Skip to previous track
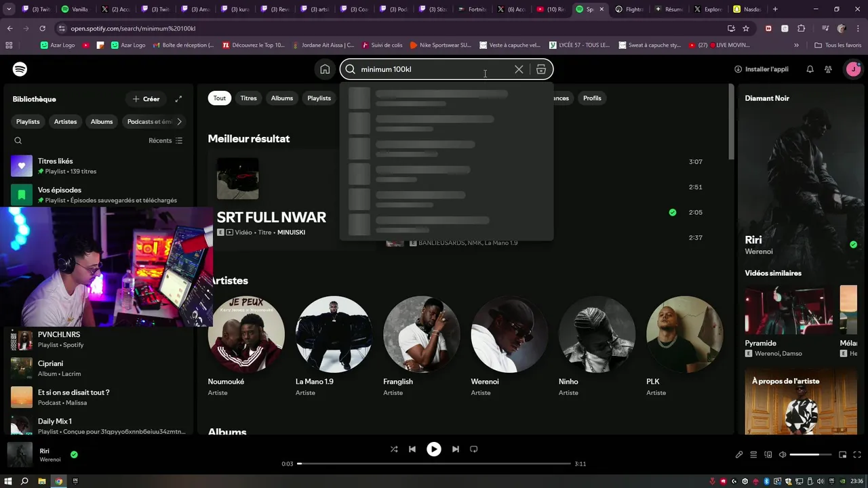Screen dimensions: 868x488 coord(412,449)
